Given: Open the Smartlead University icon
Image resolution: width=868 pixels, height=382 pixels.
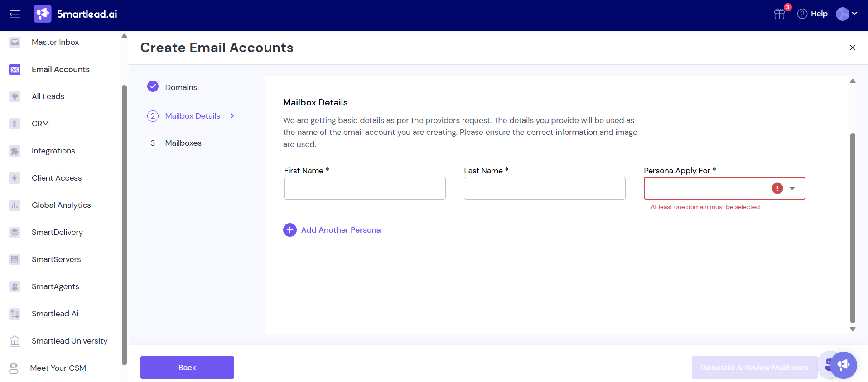Looking at the screenshot, I should tap(15, 341).
